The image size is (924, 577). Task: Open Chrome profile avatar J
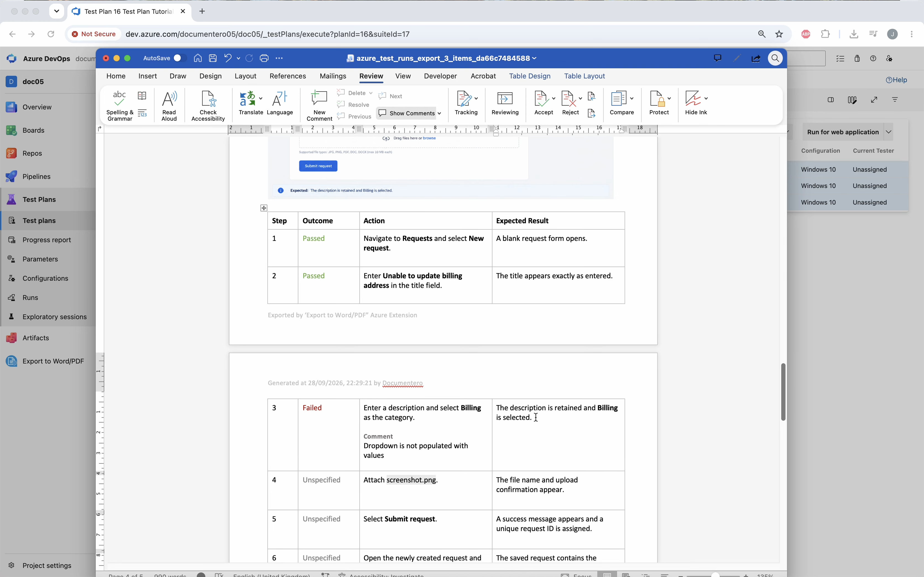pos(892,34)
